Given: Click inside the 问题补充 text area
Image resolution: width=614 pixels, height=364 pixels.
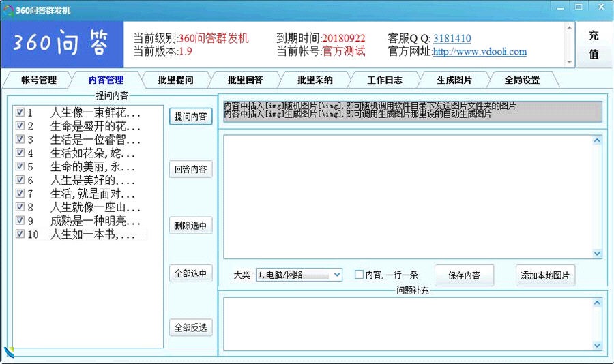Looking at the screenshot, I should click(x=408, y=324).
